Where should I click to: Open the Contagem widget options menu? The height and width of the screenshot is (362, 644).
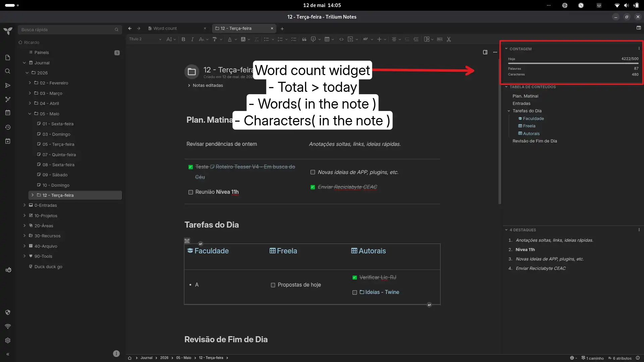[639, 49]
